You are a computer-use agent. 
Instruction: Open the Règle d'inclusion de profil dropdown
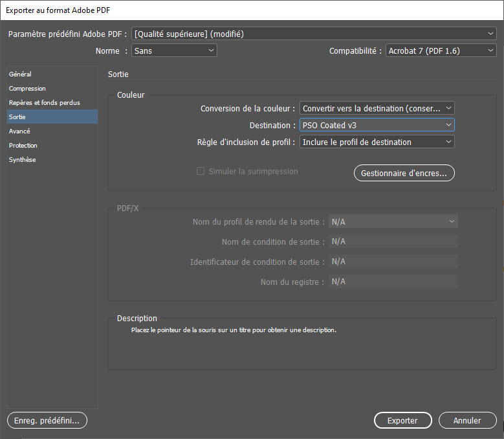(377, 142)
